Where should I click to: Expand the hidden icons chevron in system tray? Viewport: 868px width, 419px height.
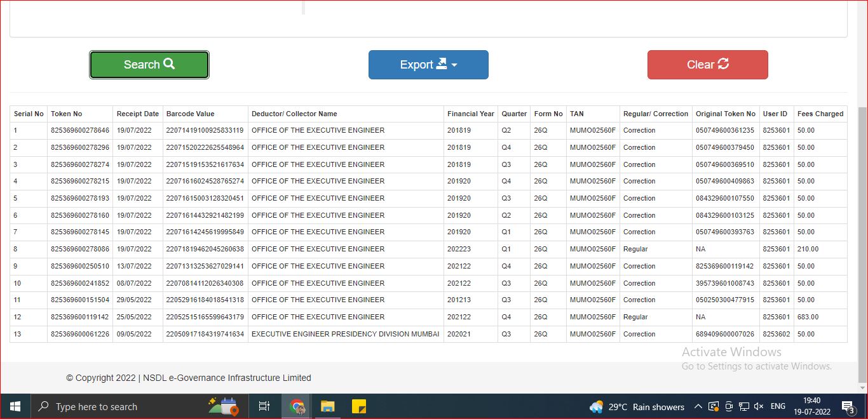[x=698, y=406]
